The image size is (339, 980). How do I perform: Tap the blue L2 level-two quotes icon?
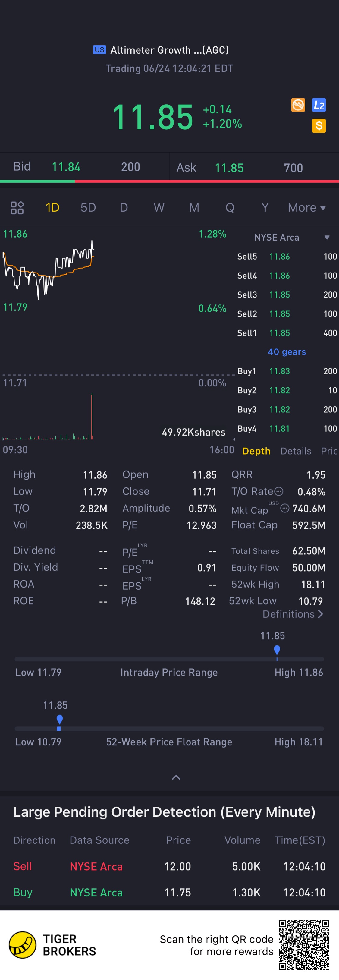click(x=319, y=105)
